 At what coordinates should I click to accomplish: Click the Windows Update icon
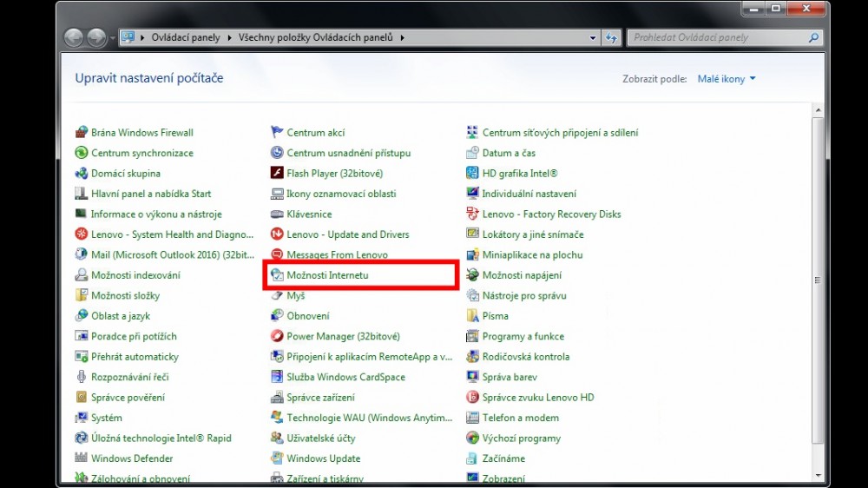[x=277, y=458]
